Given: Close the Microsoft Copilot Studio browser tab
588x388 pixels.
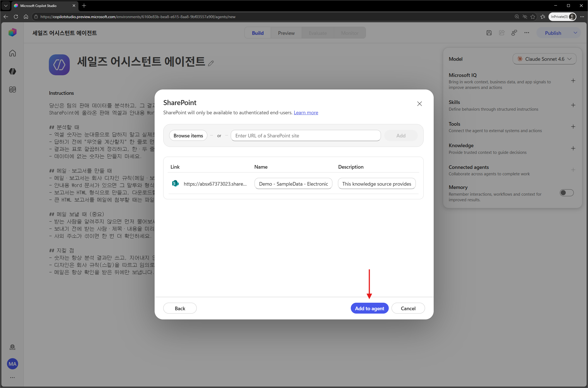Looking at the screenshot, I should tap(74, 6).
